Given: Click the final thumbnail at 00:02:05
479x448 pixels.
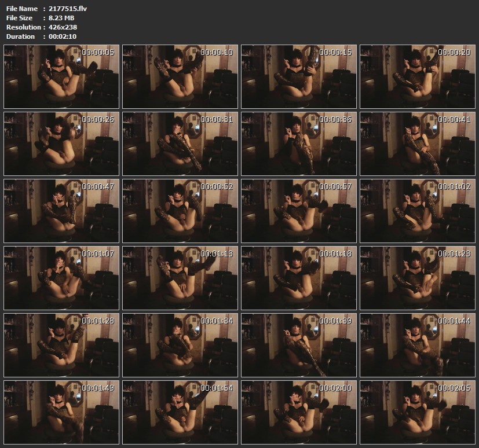Looking at the screenshot, I should coord(417,413).
